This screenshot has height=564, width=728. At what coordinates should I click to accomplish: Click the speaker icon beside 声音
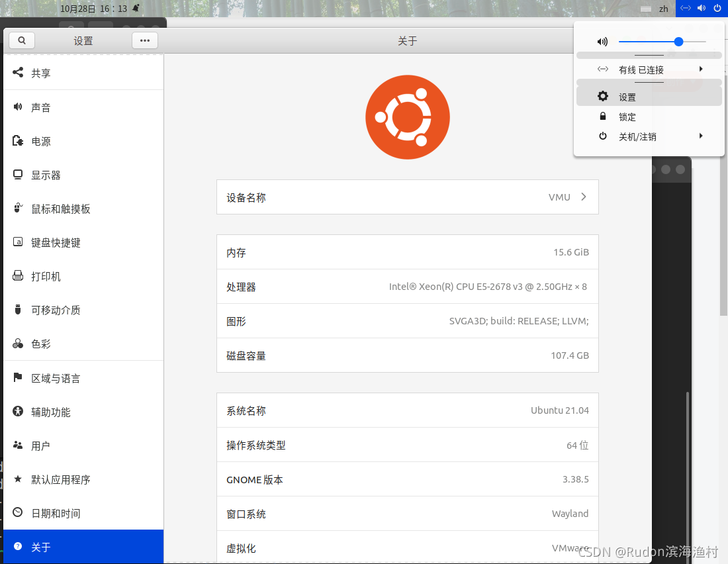(18, 107)
